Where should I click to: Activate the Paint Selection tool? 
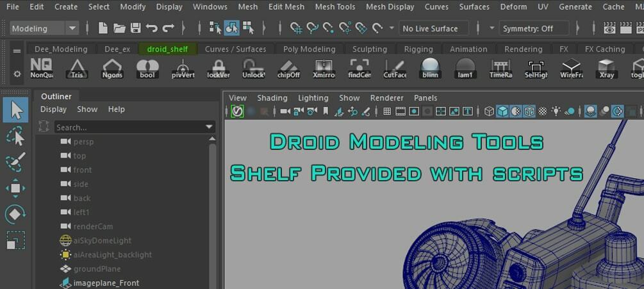[x=15, y=162]
